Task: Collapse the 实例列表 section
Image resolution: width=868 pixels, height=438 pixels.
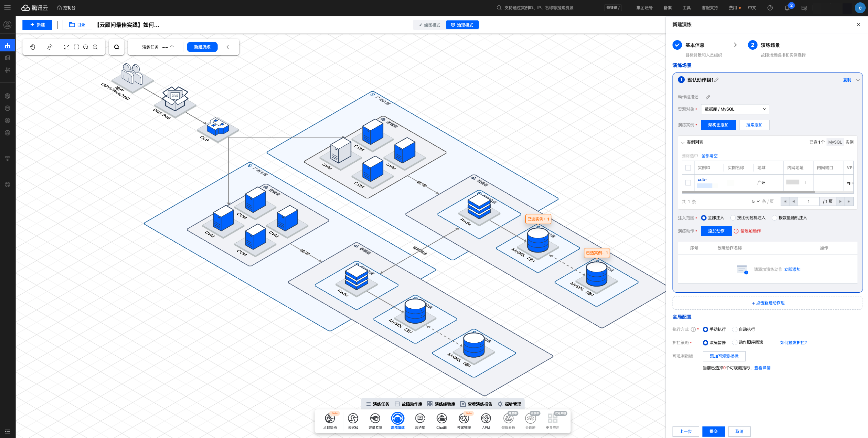Action: 683,142
